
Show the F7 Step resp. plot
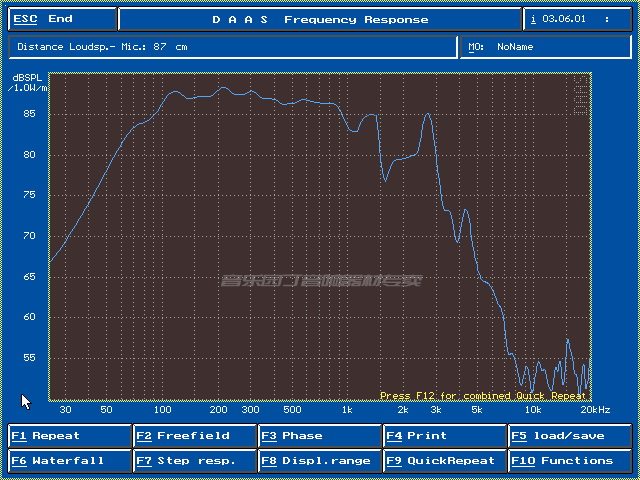click(x=195, y=461)
